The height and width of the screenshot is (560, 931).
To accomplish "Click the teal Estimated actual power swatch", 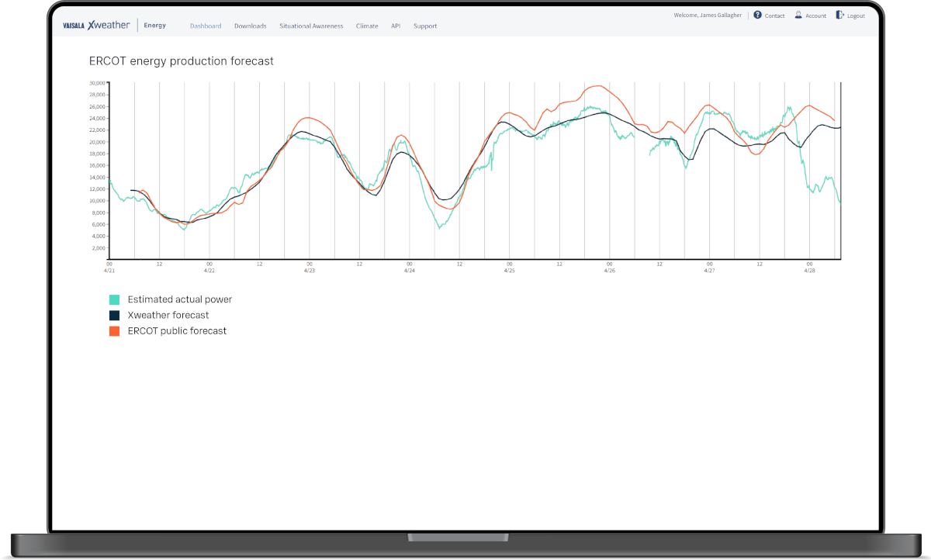I will [x=114, y=299].
